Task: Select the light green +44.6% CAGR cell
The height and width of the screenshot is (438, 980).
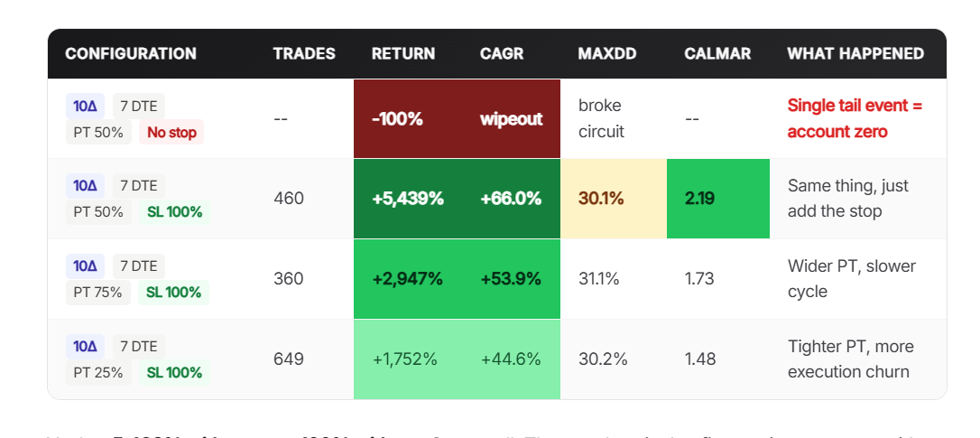Action: pyautogui.click(x=511, y=359)
